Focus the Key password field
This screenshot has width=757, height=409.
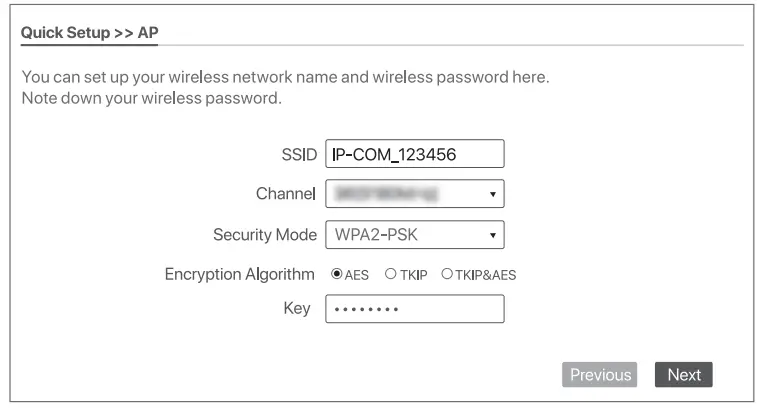tap(414, 309)
